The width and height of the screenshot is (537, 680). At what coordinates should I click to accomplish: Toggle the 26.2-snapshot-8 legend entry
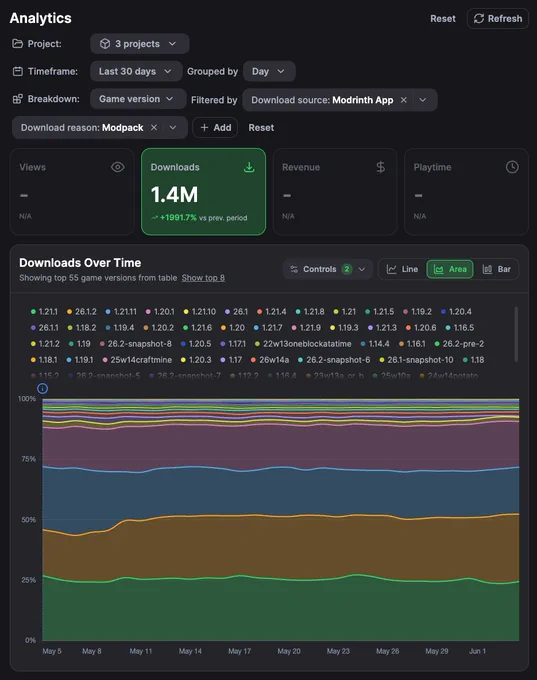(x=136, y=344)
